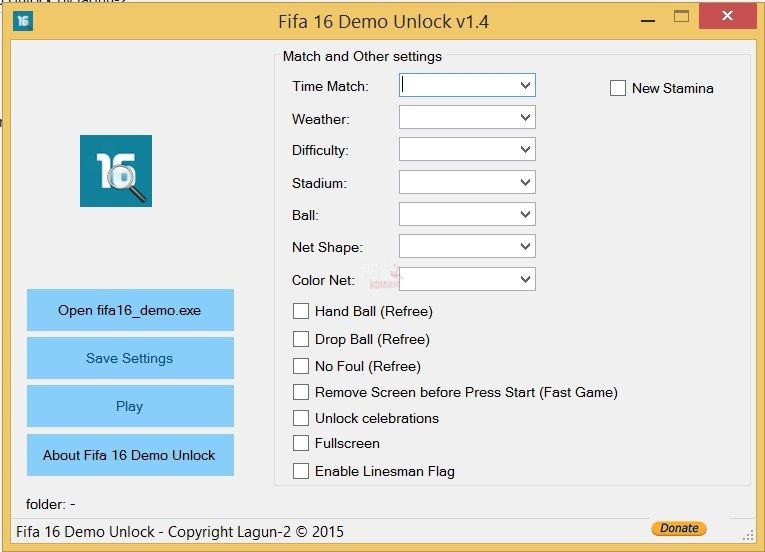Viewport: 765px width, 552px height.
Task: Toggle the Drop Ball (Refree) checkbox
Action: pos(301,339)
